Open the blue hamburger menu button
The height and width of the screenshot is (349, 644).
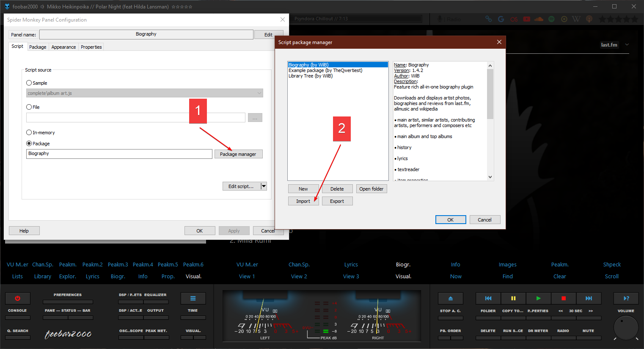pyautogui.click(x=193, y=298)
